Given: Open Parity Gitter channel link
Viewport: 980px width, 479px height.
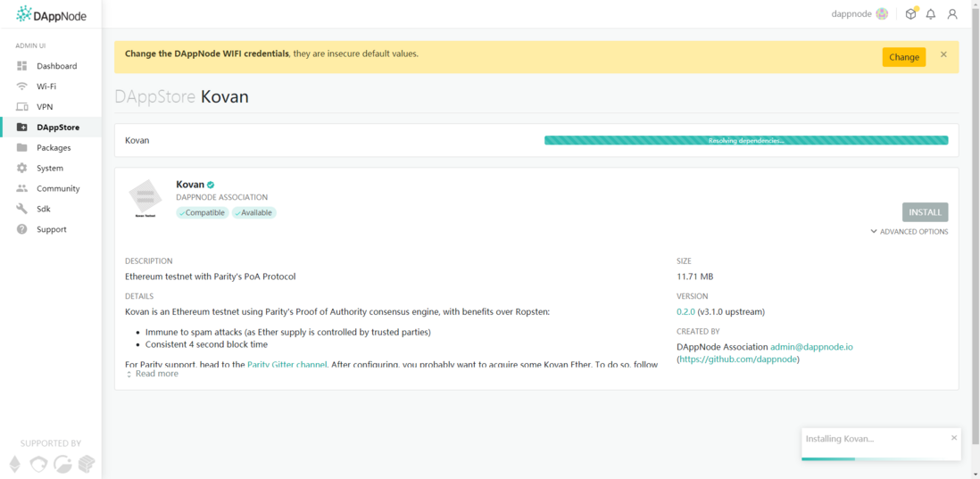Looking at the screenshot, I should [x=287, y=365].
